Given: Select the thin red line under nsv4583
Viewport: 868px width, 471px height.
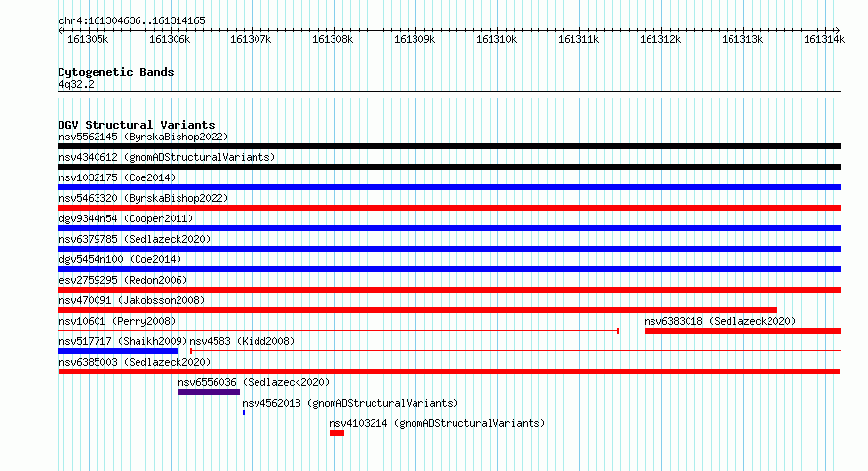Looking at the screenshot, I should (515, 351).
